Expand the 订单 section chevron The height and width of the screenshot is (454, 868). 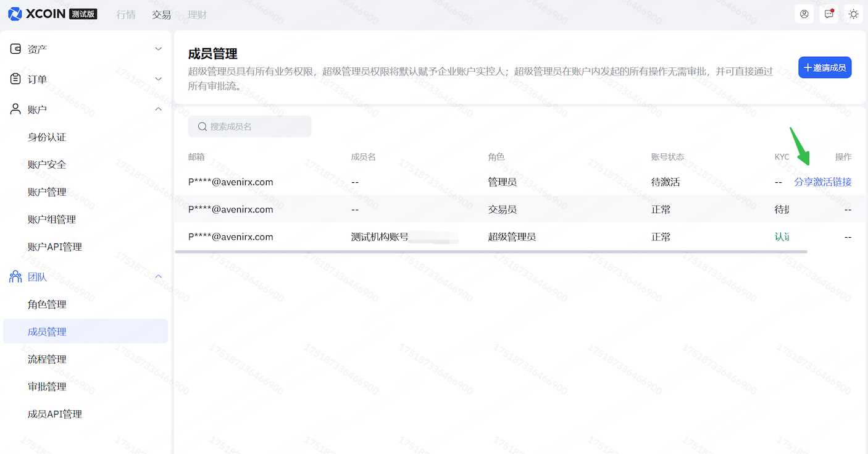158,79
